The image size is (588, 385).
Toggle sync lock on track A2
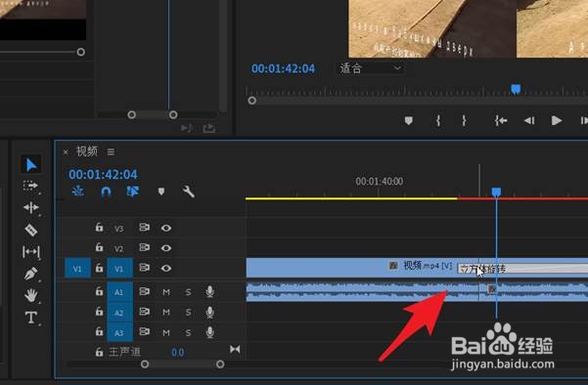coord(145,312)
